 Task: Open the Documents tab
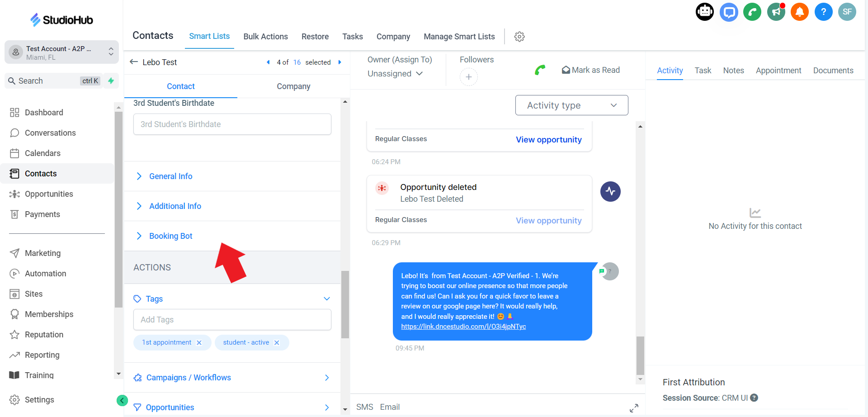click(x=833, y=70)
